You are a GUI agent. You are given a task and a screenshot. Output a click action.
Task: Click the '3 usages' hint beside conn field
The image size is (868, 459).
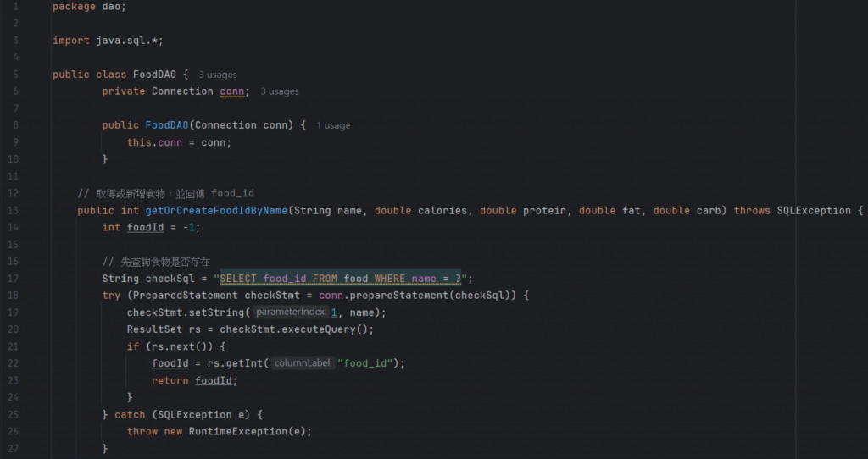[x=280, y=91]
